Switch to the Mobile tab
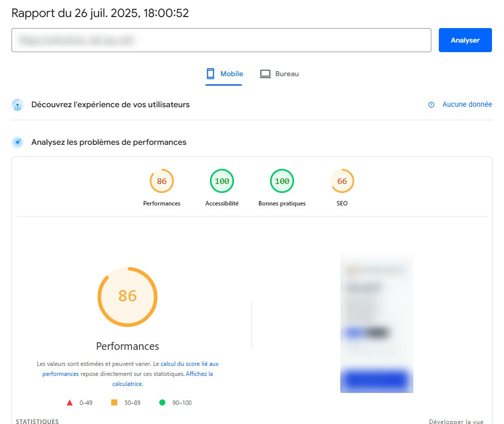The image size is (504, 424). [224, 74]
